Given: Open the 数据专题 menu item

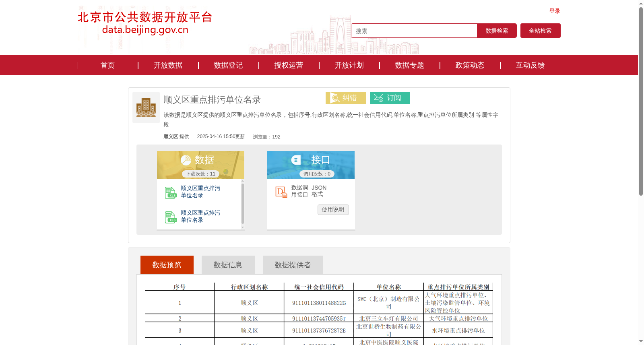Looking at the screenshot, I should point(409,65).
